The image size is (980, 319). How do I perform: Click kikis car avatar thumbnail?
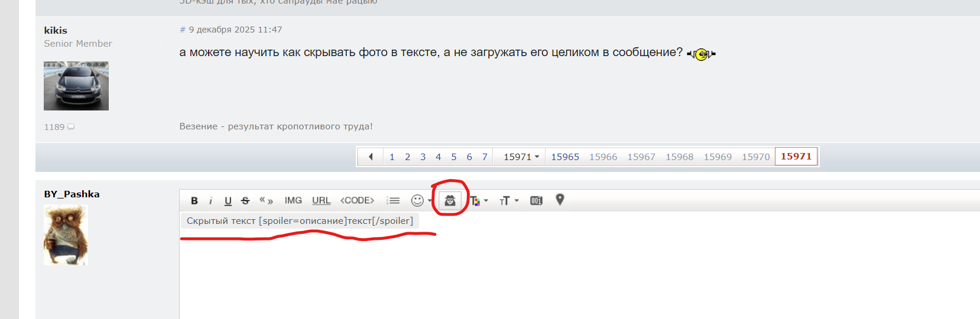click(x=76, y=86)
